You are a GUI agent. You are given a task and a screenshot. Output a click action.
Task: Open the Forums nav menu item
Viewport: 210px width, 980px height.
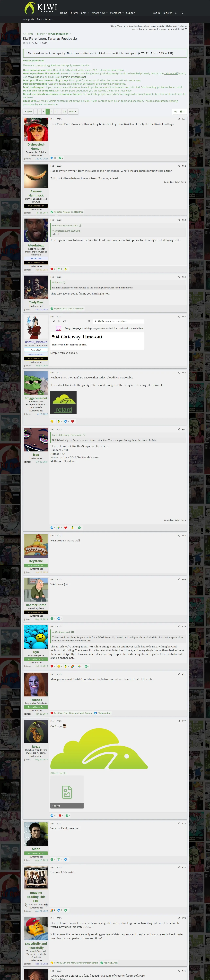click(74, 13)
